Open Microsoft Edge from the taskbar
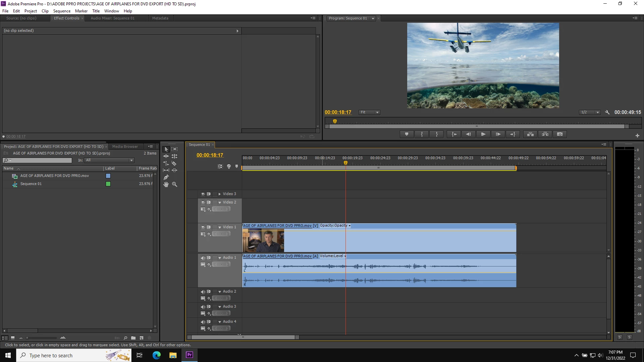644x362 pixels. [x=156, y=355]
